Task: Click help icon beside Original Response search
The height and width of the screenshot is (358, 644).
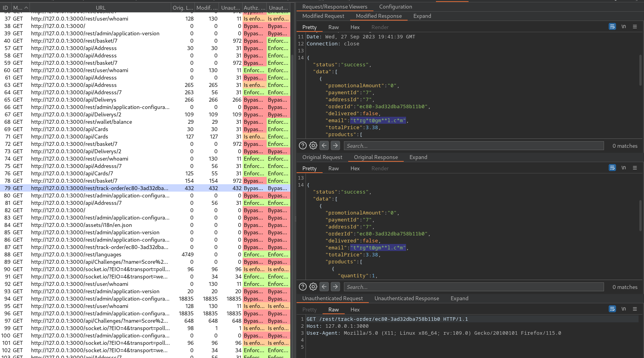Action: (x=303, y=287)
